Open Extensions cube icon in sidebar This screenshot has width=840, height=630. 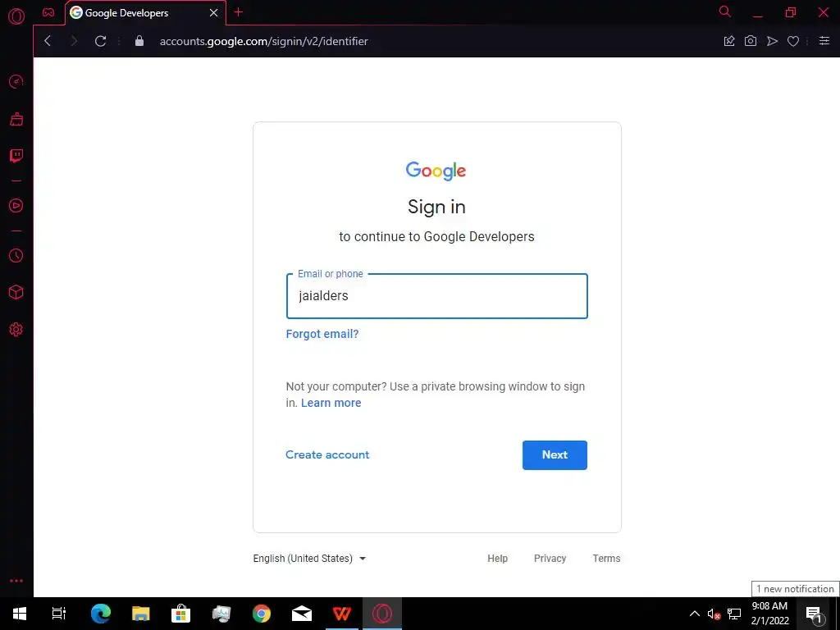point(16,293)
